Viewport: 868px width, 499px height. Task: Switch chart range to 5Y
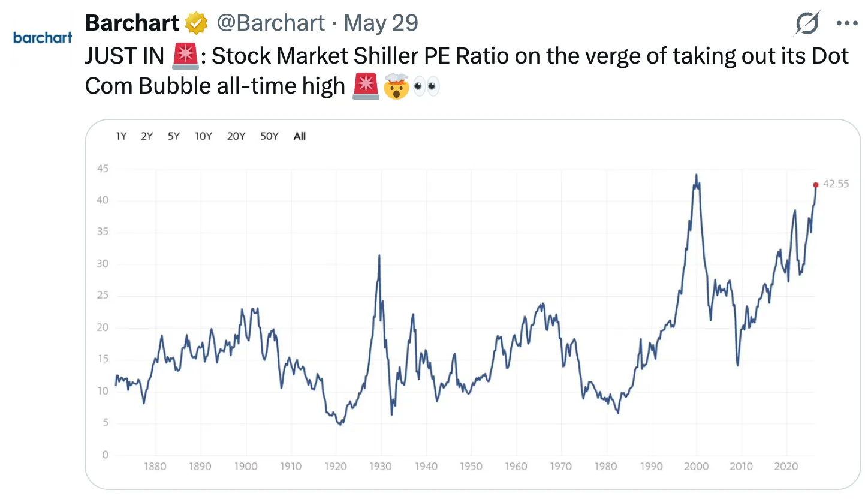click(174, 136)
